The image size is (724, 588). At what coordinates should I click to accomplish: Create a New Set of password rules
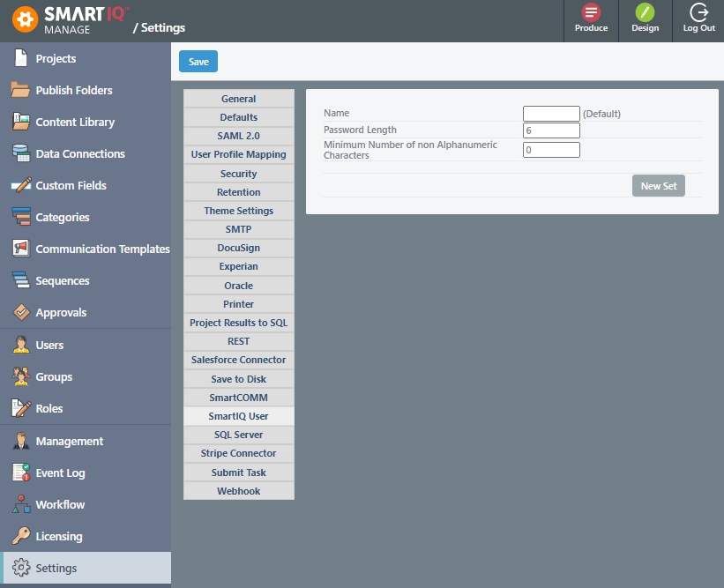(x=658, y=185)
